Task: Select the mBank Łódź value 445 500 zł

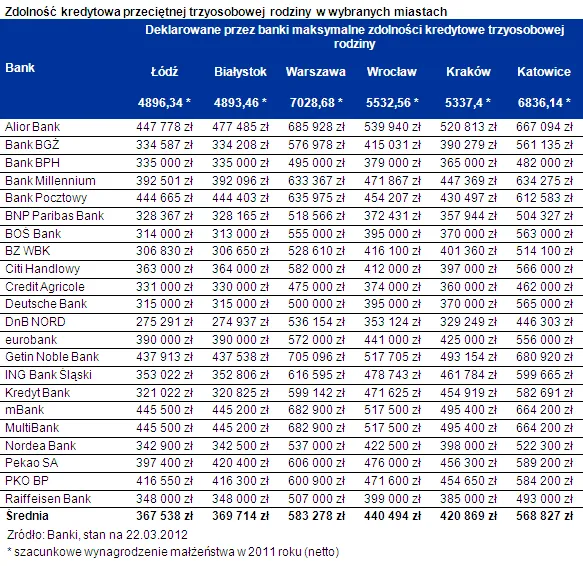Action: point(164,410)
